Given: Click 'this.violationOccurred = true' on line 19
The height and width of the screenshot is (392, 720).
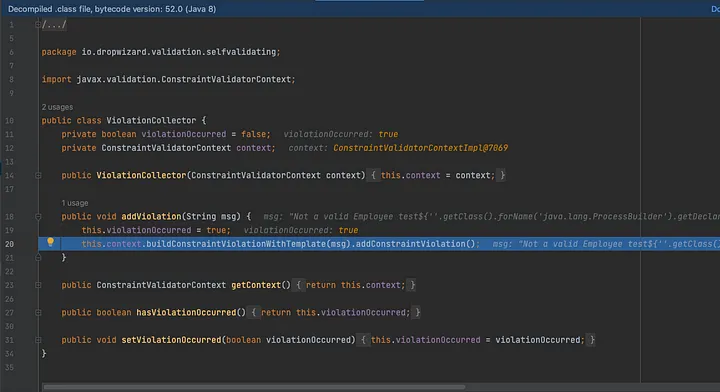Looking at the screenshot, I should click(154, 230).
